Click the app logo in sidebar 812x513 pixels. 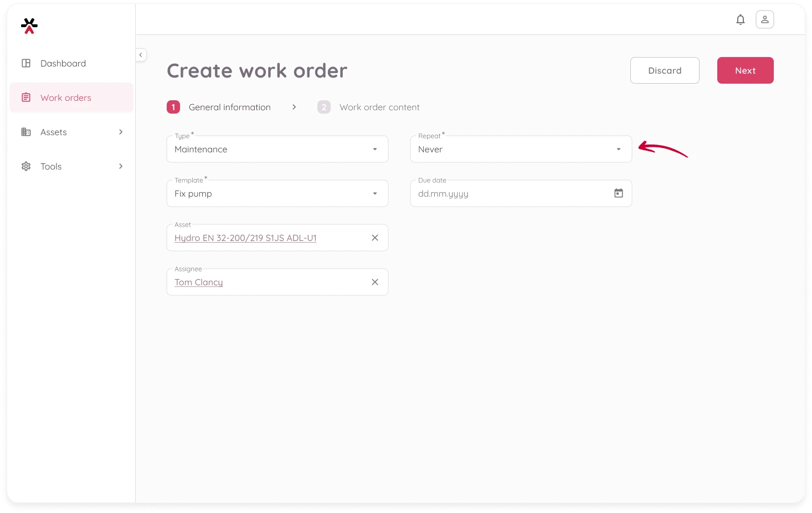29,25
